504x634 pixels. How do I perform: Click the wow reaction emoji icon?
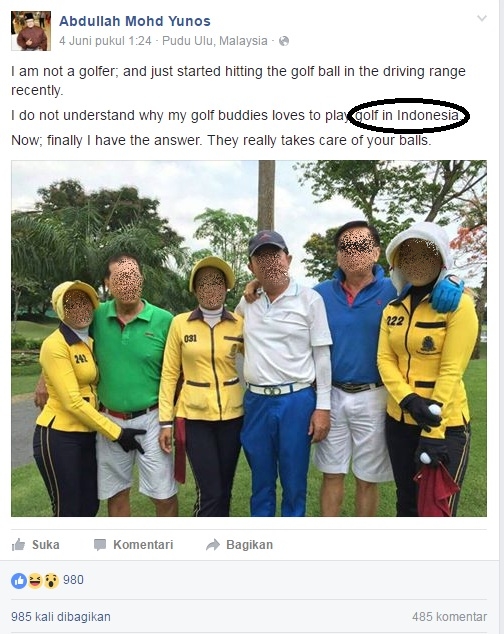51,581
